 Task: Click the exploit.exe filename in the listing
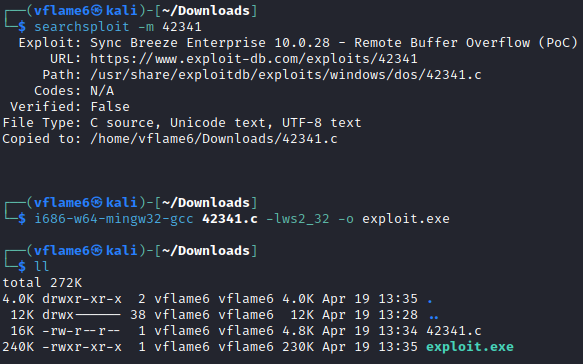470,347
